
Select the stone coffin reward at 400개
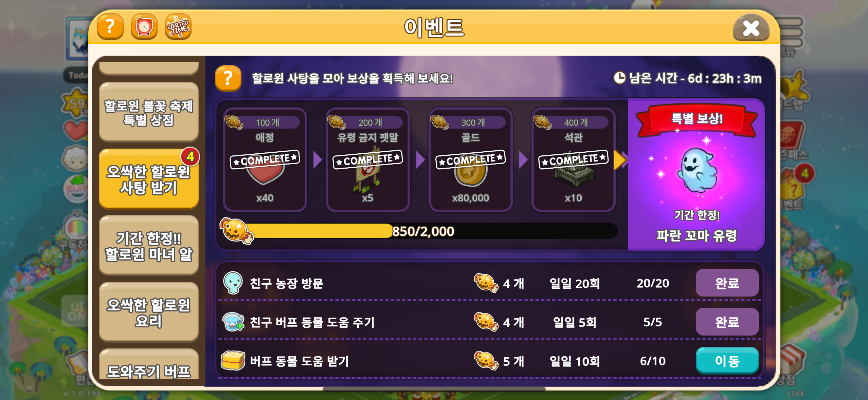pos(573,159)
